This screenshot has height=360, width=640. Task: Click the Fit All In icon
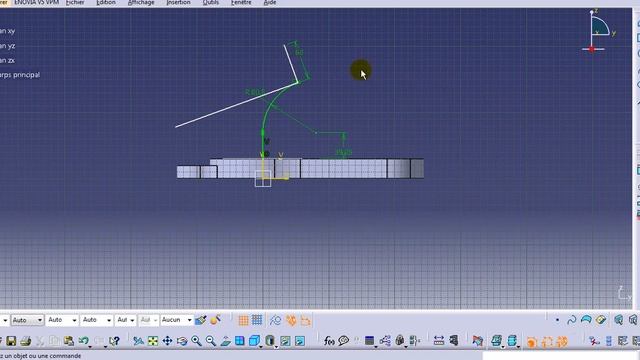pyautogui.click(x=153, y=341)
